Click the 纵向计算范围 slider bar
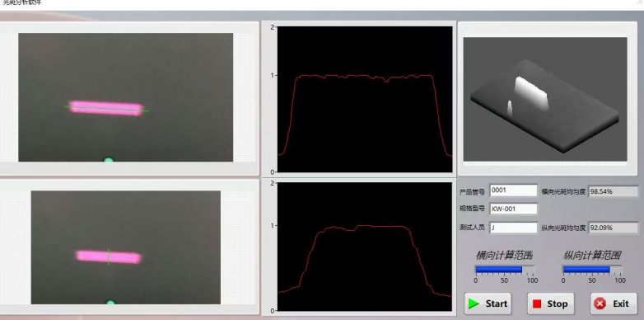Screen dimensions: 644x320 (x=592, y=270)
